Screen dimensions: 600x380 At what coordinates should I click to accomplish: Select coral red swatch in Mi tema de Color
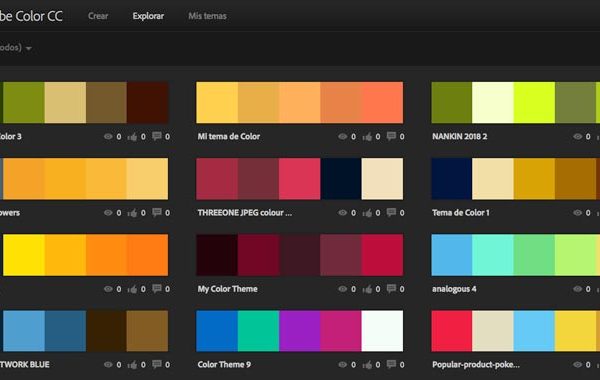point(382,103)
